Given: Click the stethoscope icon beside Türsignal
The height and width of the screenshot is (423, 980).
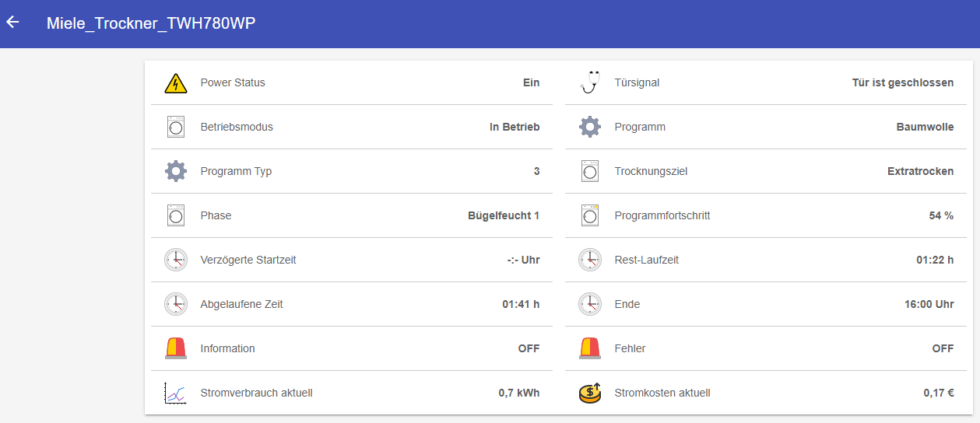Looking at the screenshot, I should (590, 82).
